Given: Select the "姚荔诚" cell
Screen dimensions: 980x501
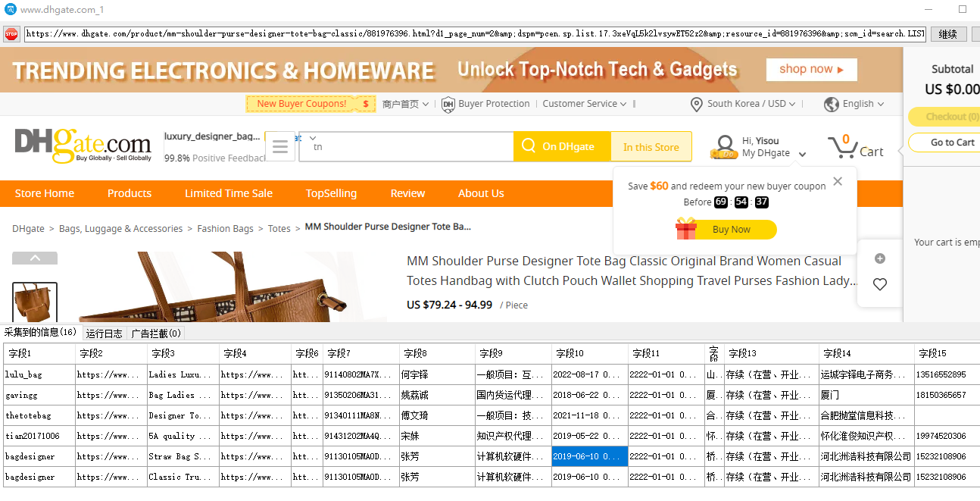Looking at the screenshot, I should pos(438,395).
